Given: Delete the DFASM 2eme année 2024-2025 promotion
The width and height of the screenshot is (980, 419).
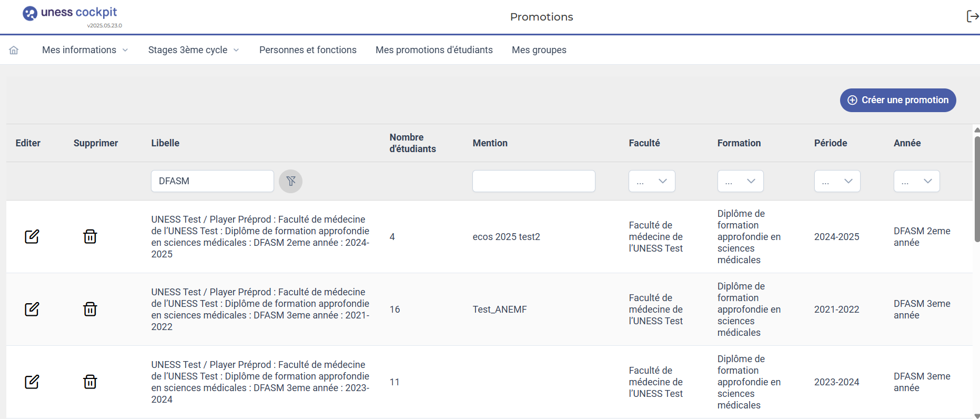Looking at the screenshot, I should pyautogui.click(x=90, y=237).
